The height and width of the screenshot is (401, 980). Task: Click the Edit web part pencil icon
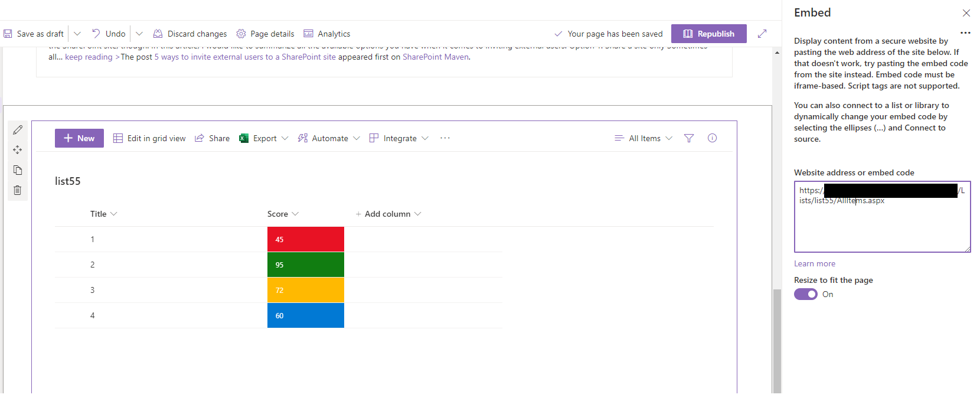[x=18, y=130]
